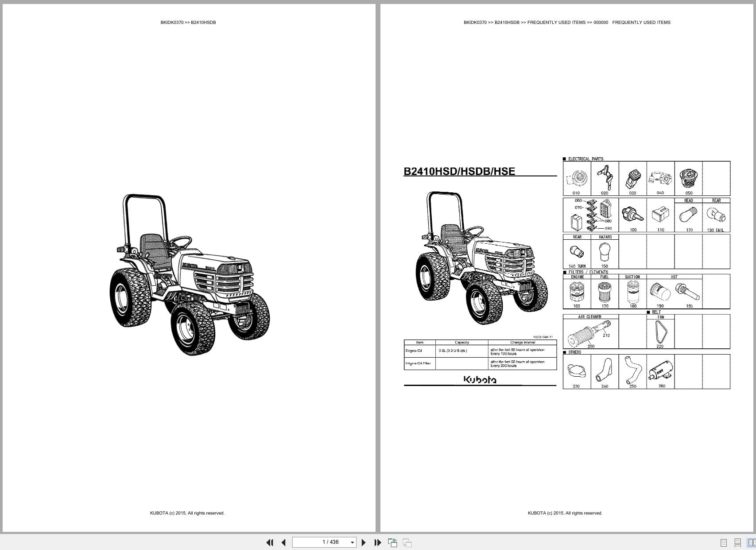Go to the previous page
The height and width of the screenshot is (550, 756).
click(x=283, y=542)
